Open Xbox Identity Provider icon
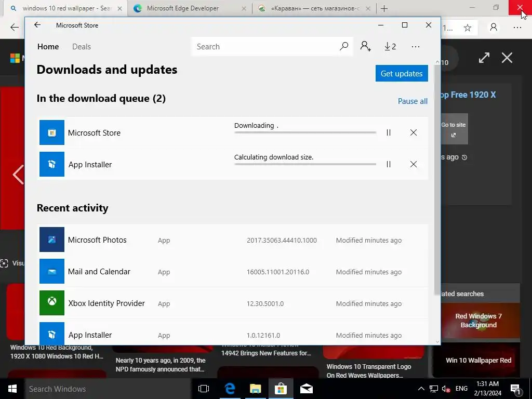Screen dimensions: 532x399 point(51,303)
